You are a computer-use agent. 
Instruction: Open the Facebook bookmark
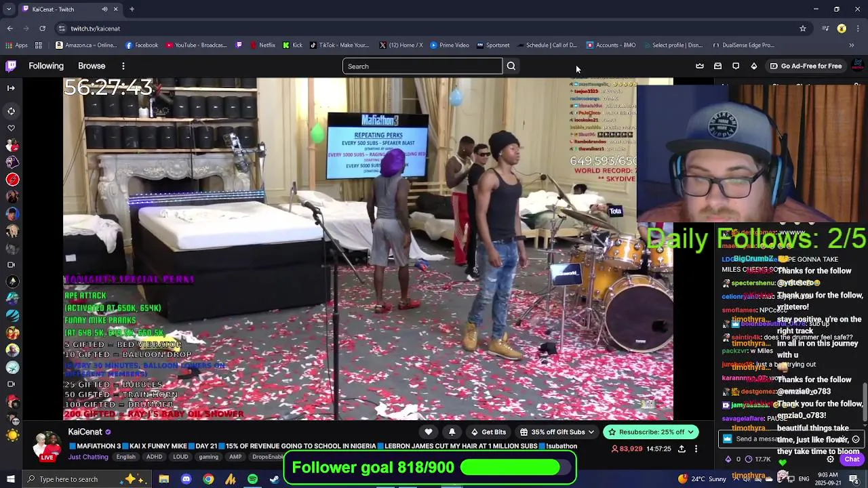pyautogui.click(x=142, y=45)
